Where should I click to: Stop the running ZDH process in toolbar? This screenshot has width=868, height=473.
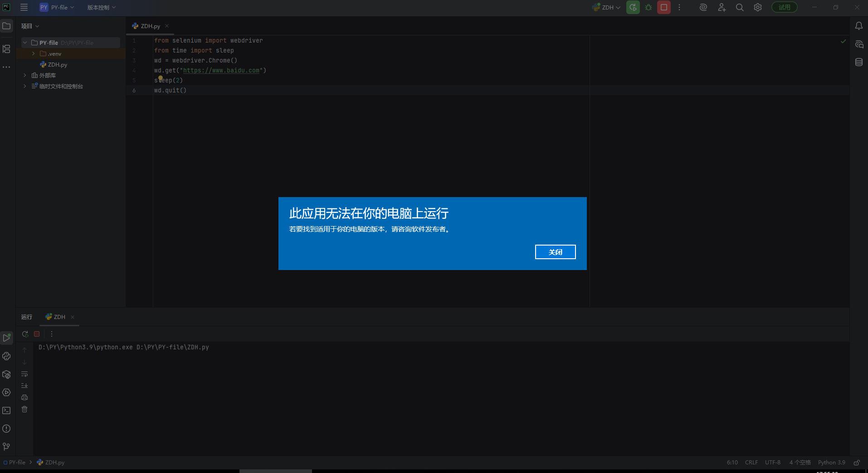[x=664, y=7]
